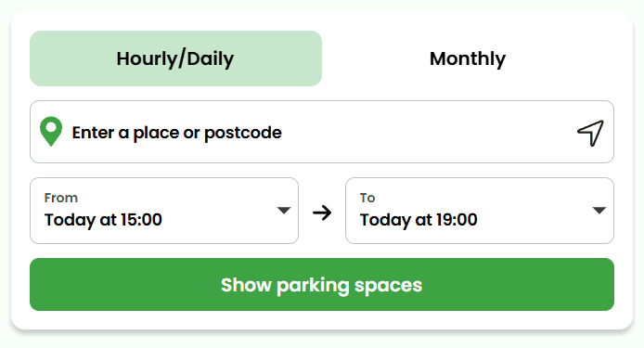Click the arrow between From and To
This screenshot has width=644, height=348.
click(322, 213)
